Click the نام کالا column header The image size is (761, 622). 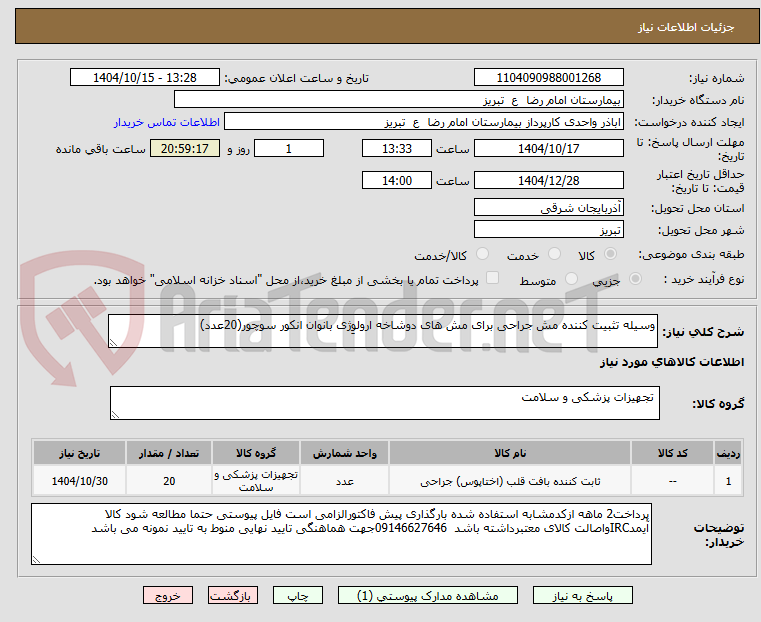point(510,453)
